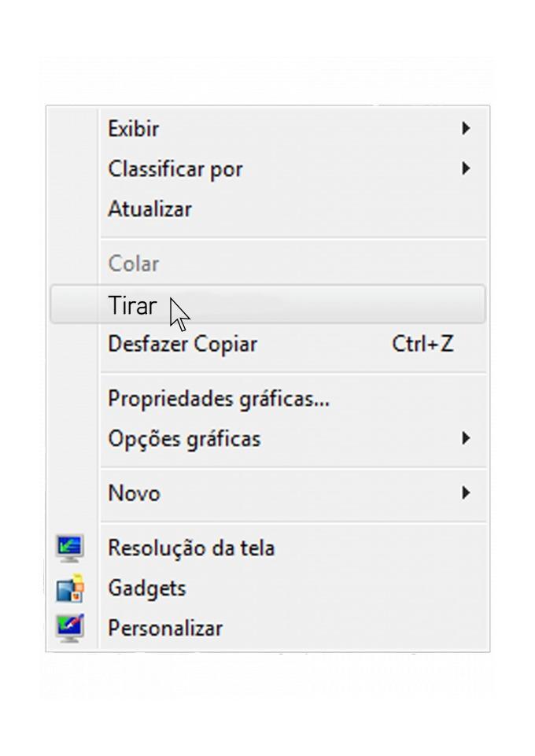Click the grayed-out Colar entry
Viewport: 535px width, 756px height.
[x=134, y=264]
